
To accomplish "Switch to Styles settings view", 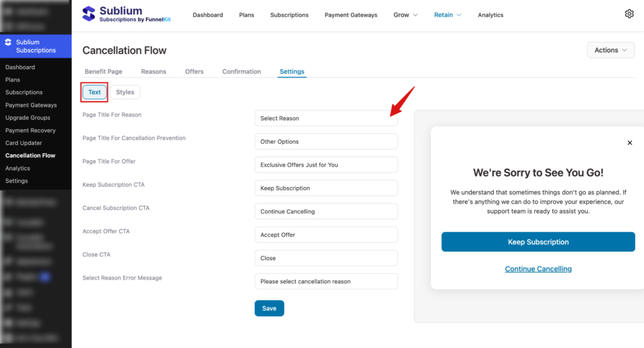I will [125, 92].
